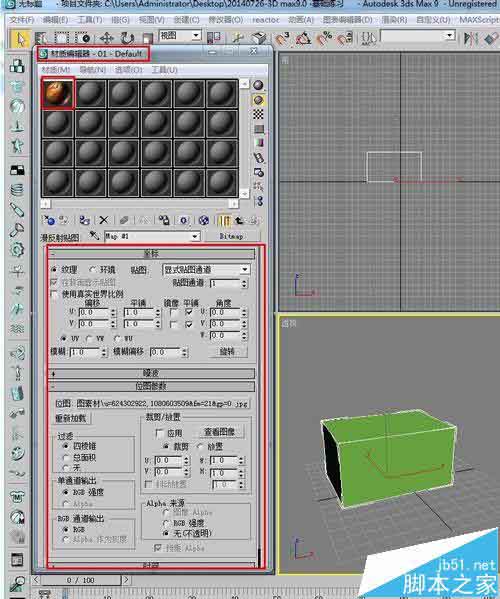Viewport: 500px width, 599px height.
Task: Select the VW mapping radio button
Action: click(89, 338)
